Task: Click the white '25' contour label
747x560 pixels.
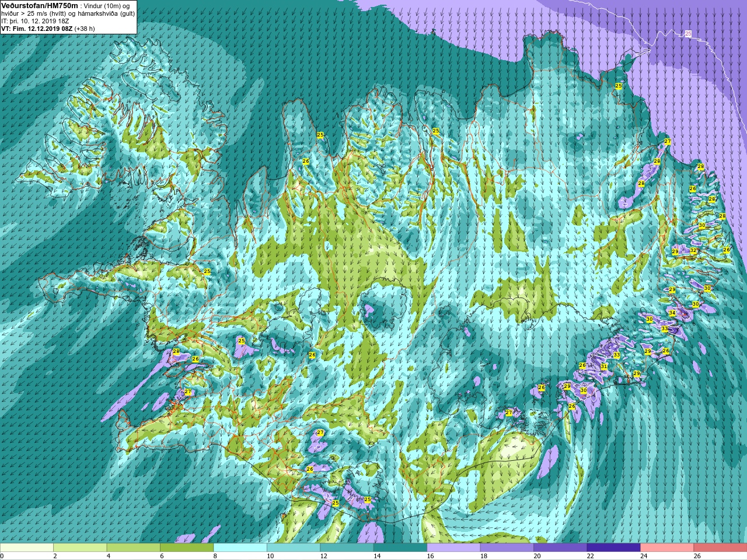Action: click(688, 34)
